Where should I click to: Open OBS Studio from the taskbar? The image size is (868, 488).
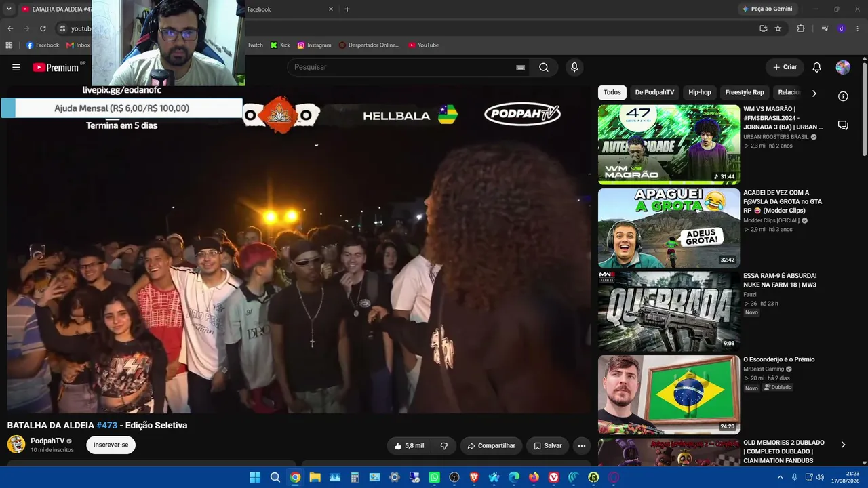click(454, 477)
